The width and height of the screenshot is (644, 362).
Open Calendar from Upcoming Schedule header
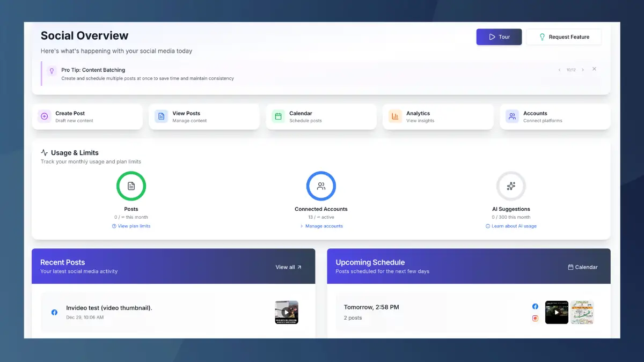[x=582, y=267]
